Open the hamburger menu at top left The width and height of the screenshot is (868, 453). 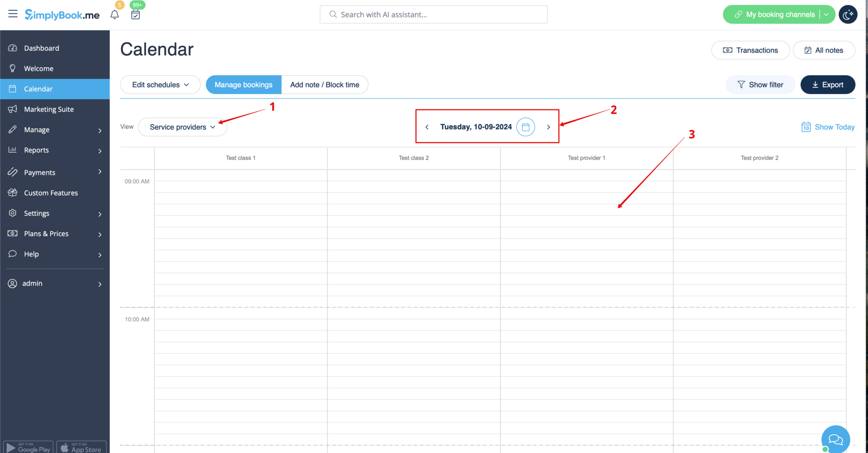click(x=13, y=14)
